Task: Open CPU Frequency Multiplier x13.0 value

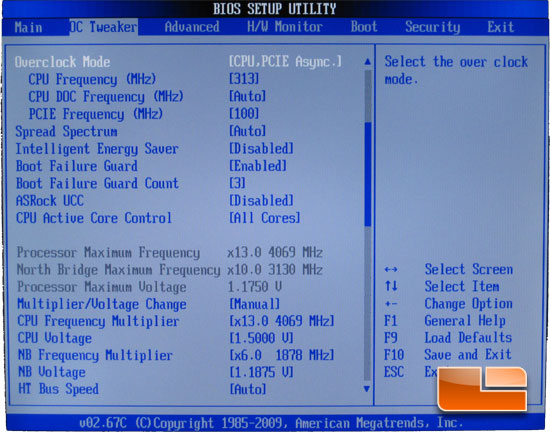Action: pyautogui.click(x=282, y=321)
